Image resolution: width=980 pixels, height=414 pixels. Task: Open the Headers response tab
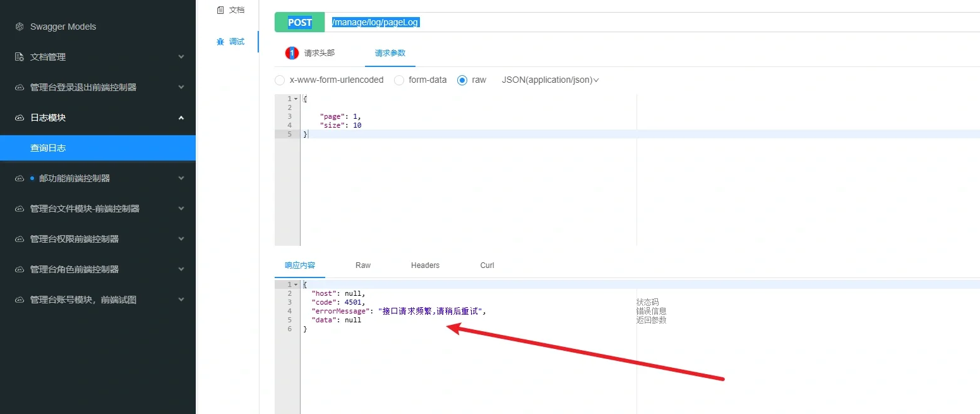point(424,265)
